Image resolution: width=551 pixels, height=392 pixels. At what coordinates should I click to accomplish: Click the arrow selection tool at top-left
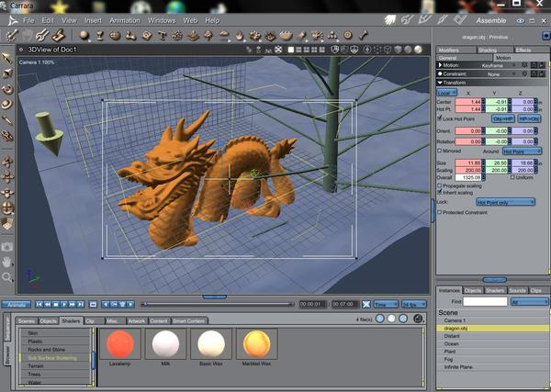[x=8, y=59]
